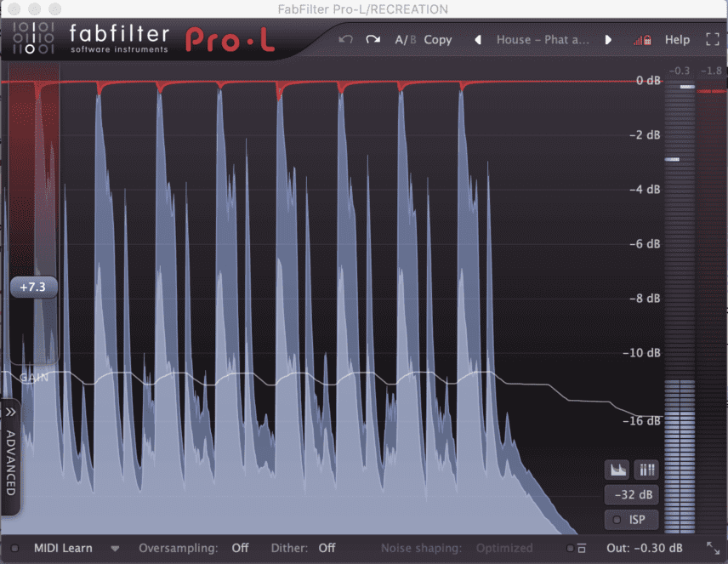Open the Help menu

677,40
